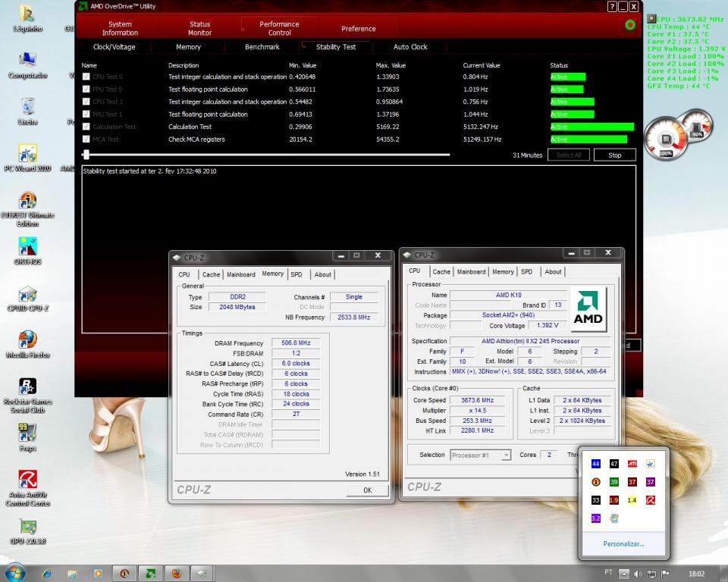This screenshot has width=728, height=582.
Task: Toggle the Calculation Test checkbox
Action: [86, 127]
